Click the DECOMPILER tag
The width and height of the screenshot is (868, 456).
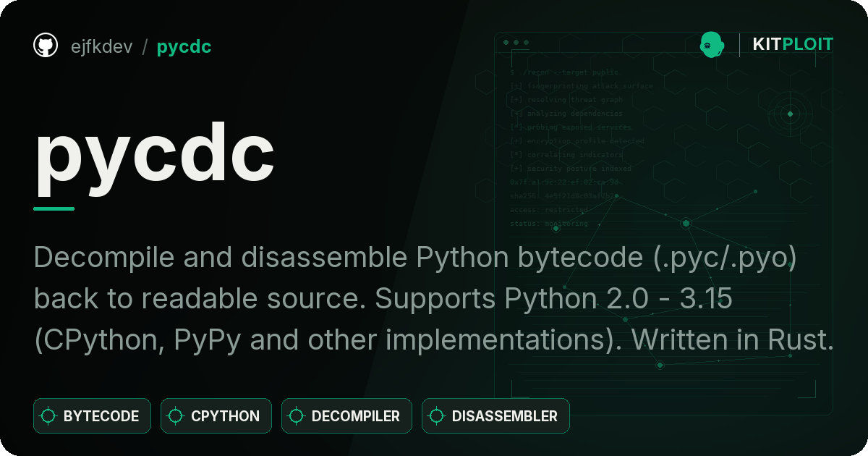(x=346, y=416)
